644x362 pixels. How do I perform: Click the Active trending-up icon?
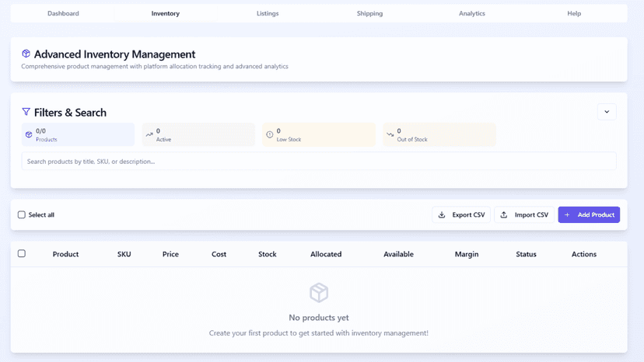coord(149,134)
